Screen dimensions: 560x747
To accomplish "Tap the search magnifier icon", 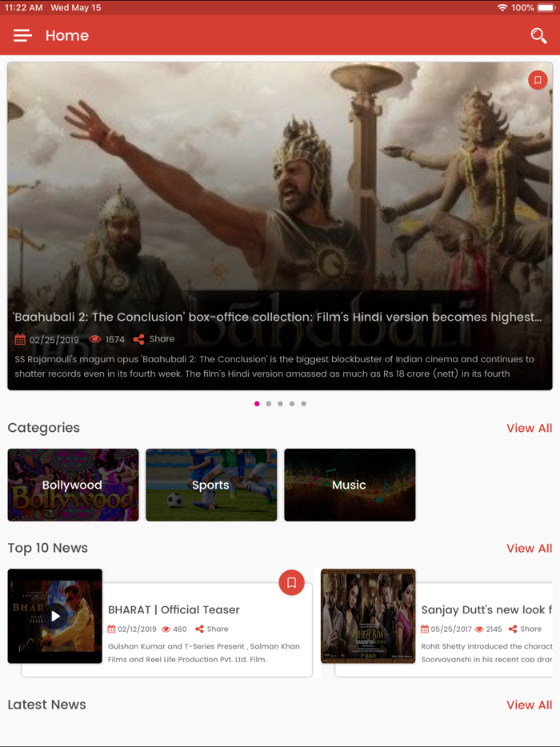I will tap(538, 36).
